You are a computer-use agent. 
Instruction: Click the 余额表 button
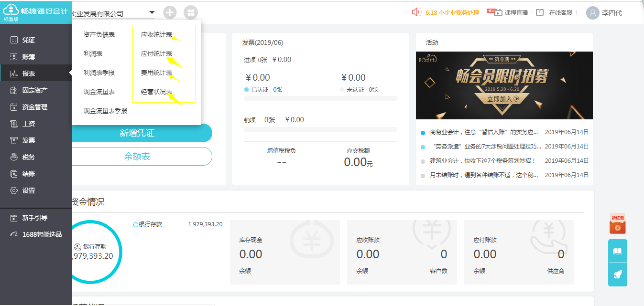[x=137, y=157]
